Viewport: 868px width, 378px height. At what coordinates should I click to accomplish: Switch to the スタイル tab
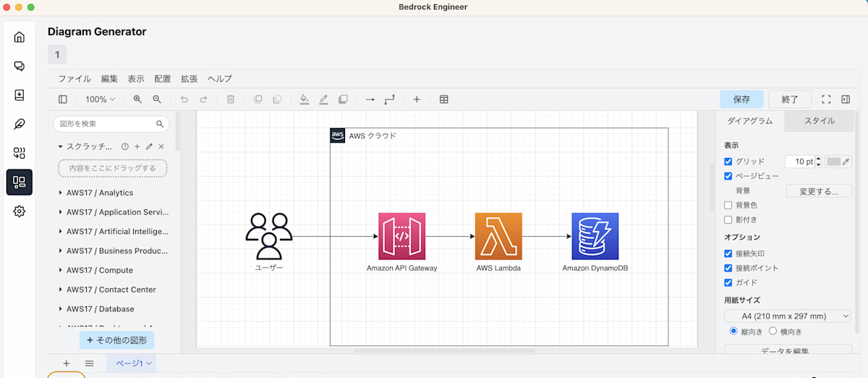pyautogui.click(x=820, y=121)
